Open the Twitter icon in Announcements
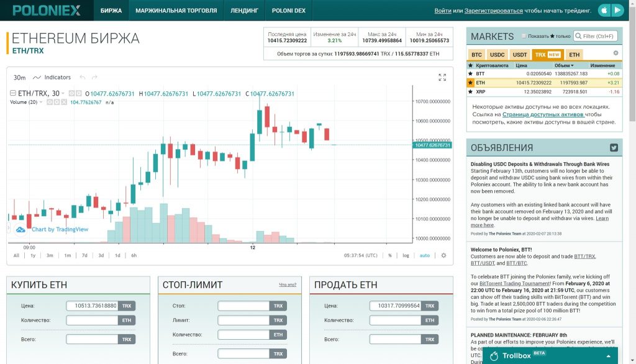Image resolution: width=636 pixels, height=364 pixels. (x=614, y=148)
